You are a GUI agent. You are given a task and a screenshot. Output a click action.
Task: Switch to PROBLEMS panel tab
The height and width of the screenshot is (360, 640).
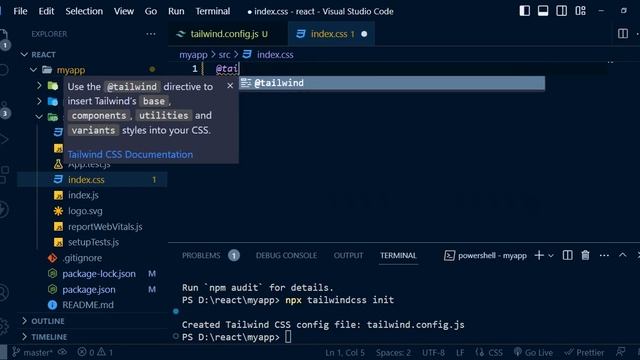(x=201, y=256)
